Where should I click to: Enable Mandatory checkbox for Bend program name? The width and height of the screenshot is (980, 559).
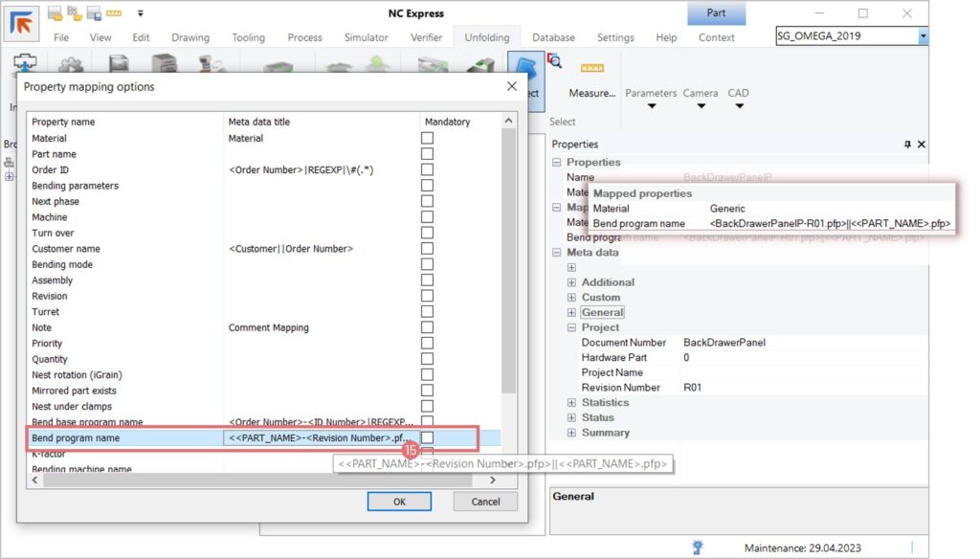click(x=427, y=437)
